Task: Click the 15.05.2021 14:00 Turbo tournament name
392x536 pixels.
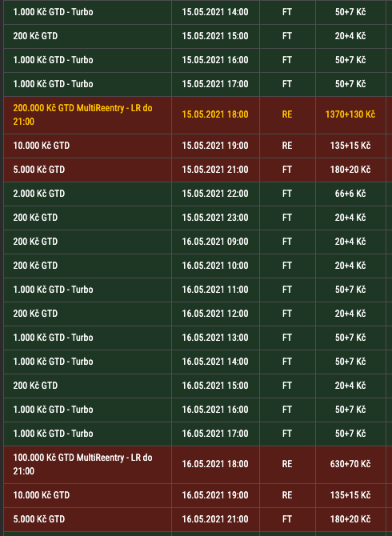Action: pos(53,12)
